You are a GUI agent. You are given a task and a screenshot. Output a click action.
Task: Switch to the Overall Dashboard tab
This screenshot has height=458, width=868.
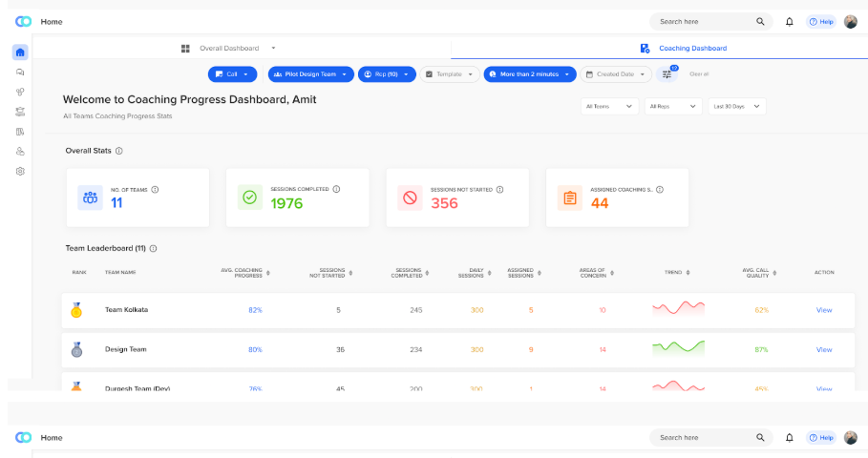229,48
